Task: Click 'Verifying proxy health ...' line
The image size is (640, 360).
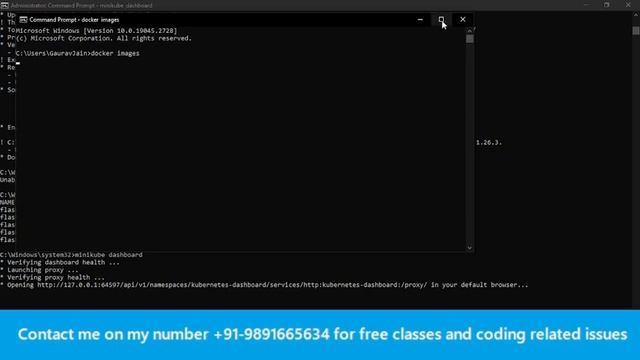Action: click(x=52, y=278)
